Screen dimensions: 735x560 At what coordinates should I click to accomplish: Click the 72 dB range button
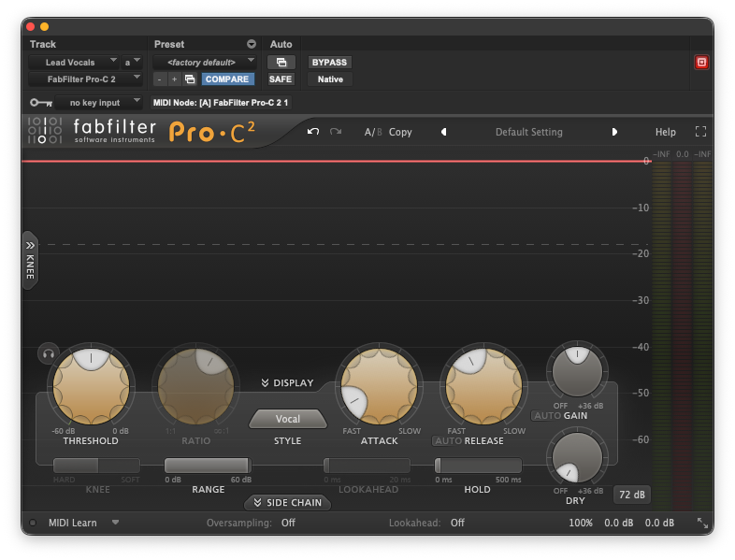point(632,495)
